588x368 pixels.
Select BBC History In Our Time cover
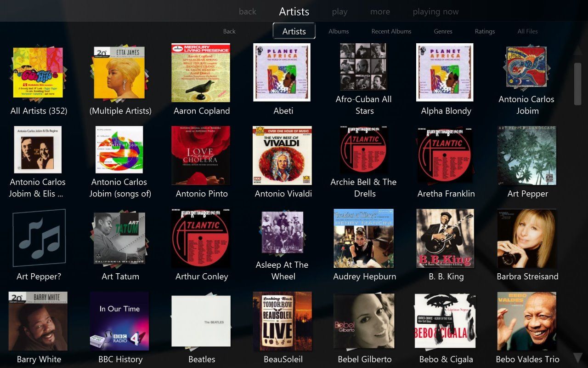point(119,321)
